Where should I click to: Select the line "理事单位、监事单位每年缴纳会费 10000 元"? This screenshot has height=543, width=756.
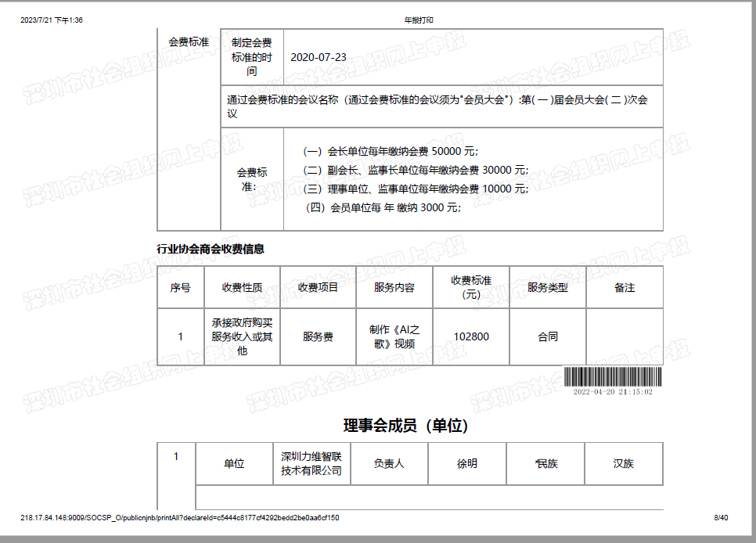tap(416, 189)
